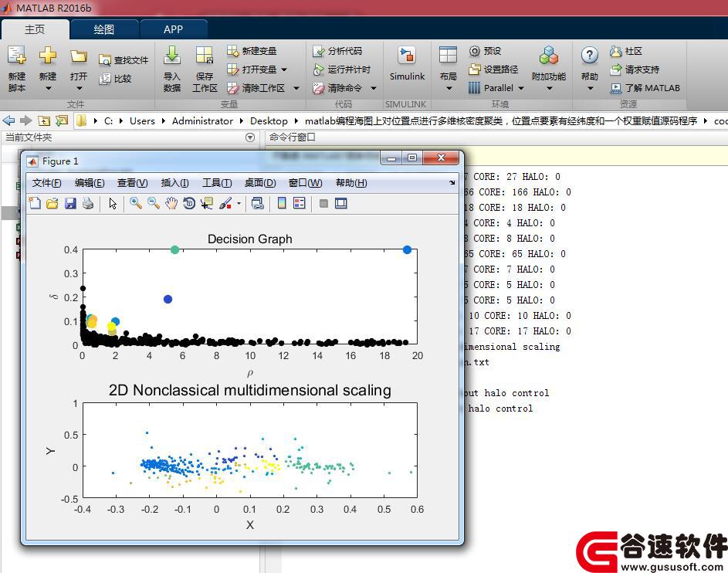Insert a colorbar using the figure toolbar
The width and height of the screenshot is (728, 573).
[281, 203]
